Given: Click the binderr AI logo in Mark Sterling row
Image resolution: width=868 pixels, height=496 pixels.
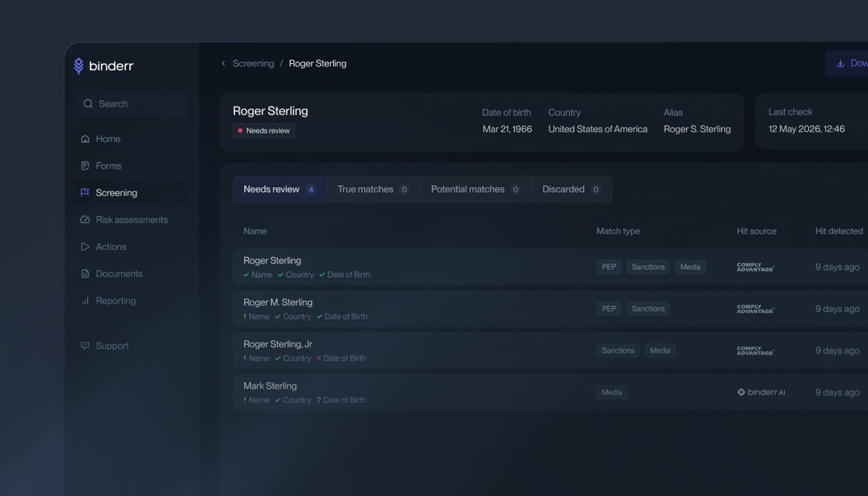Looking at the screenshot, I should pyautogui.click(x=761, y=392).
